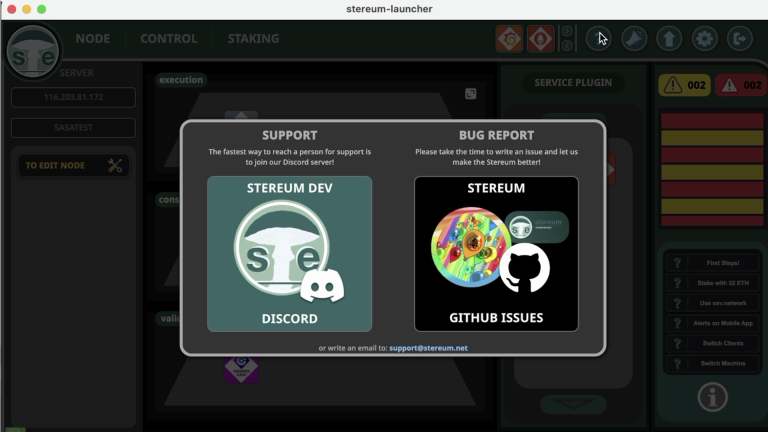Switch to the STAKING tab

253,39
